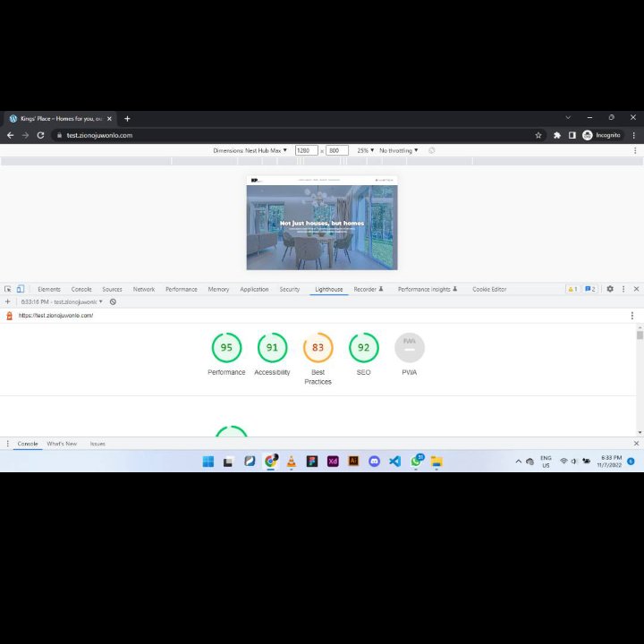Click the address bar URL
The height and width of the screenshot is (644, 644).
tap(100, 135)
